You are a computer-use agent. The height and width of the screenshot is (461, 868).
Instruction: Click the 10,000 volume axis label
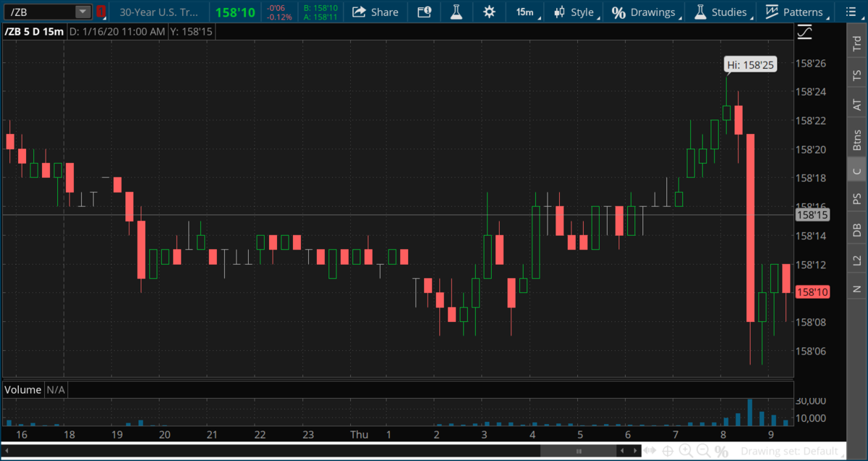[x=812, y=418]
